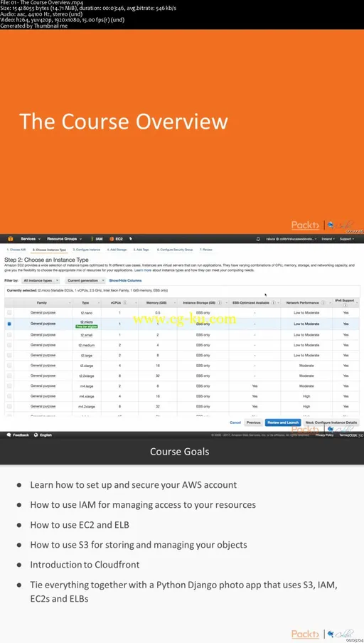The height and width of the screenshot is (643, 364).
Task: Go to step 4 Add Storage
Action: coord(117,250)
